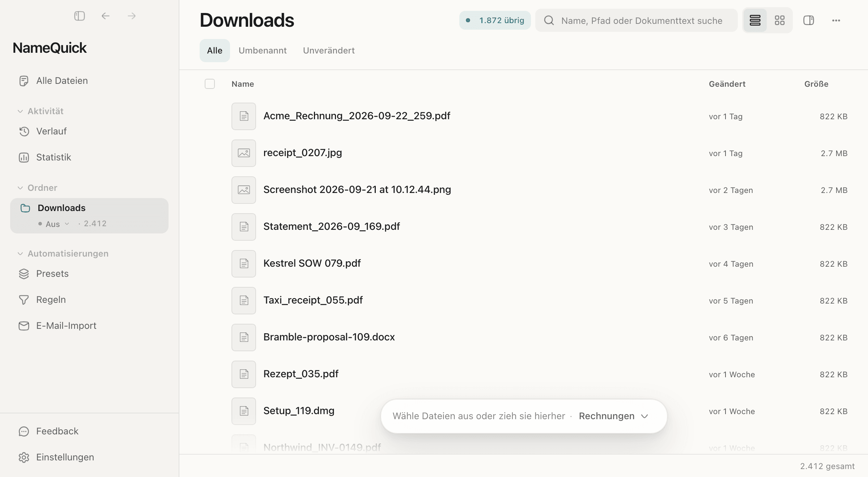Open Presets in sidebar

pos(89,274)
